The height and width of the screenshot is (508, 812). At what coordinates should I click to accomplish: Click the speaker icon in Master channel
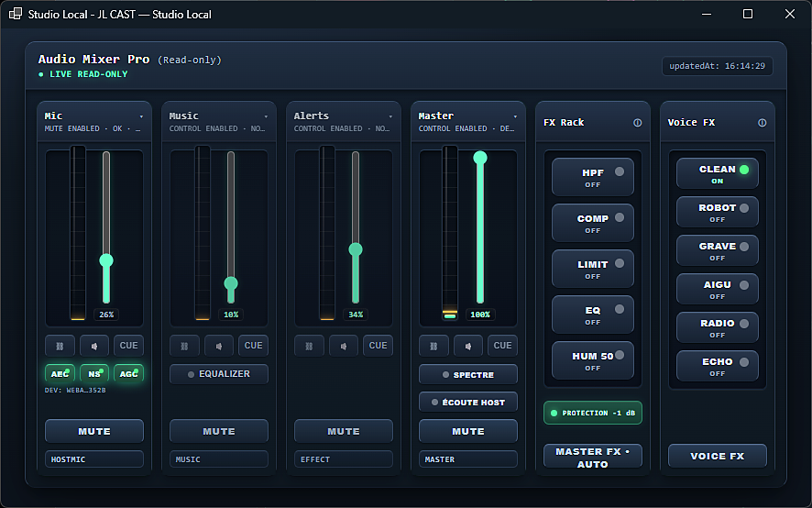click(468, 346)
